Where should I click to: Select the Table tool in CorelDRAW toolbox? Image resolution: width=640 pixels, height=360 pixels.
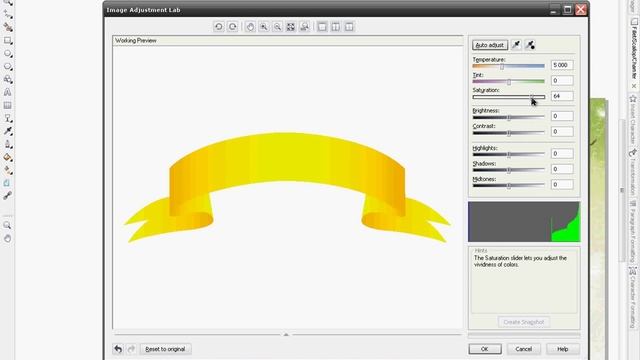pyautogui.click(x=8, y=105)
